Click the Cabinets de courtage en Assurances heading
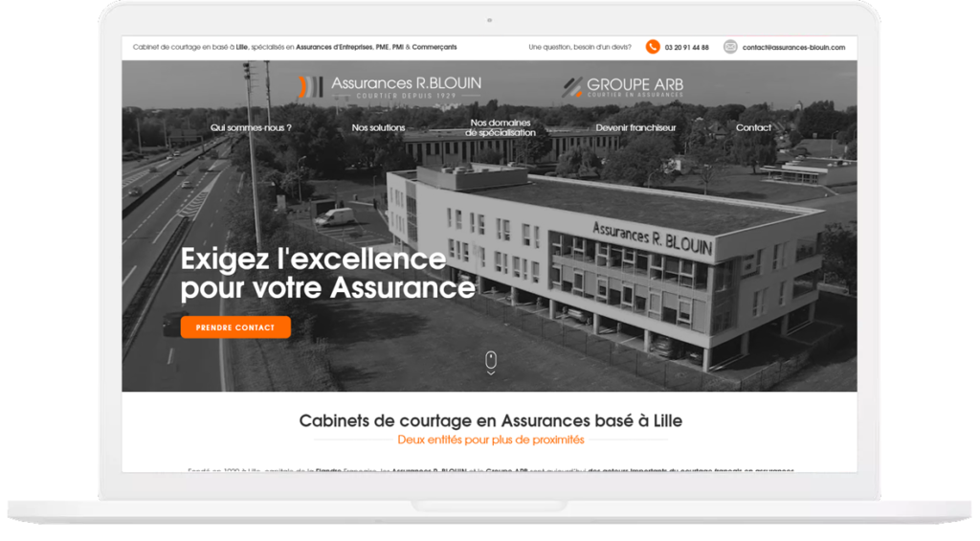This screenshot has height=541, width=980. pyautogui.click(x=491, y=420)
